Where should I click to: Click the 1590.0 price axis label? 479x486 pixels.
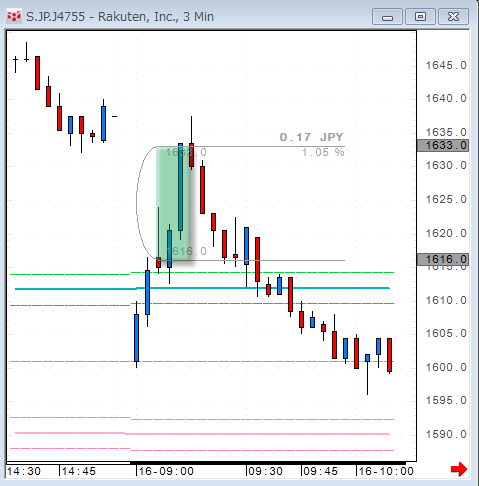coord(446,434)
